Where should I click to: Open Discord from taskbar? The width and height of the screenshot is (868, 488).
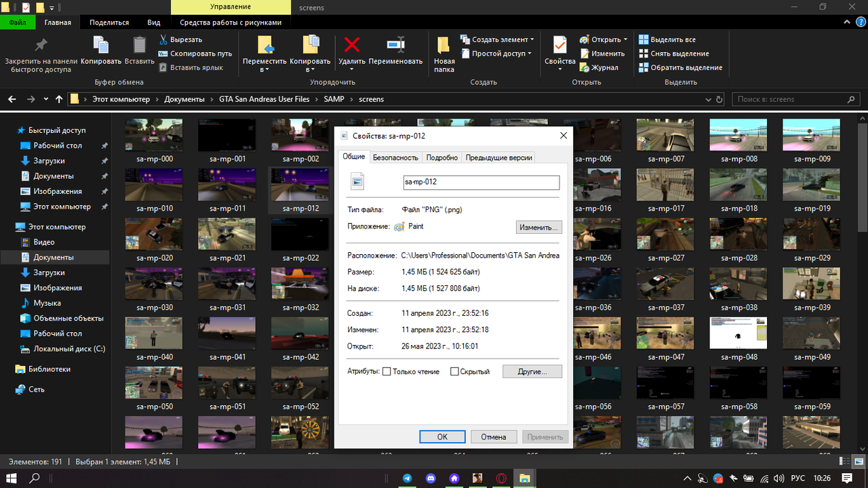point(431,478)
